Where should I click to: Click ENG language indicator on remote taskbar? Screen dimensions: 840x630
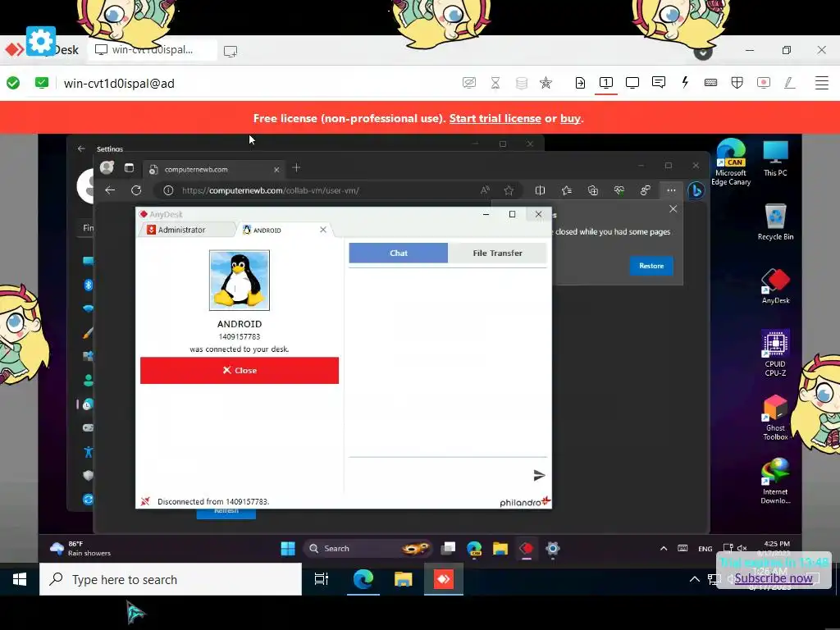point(705,549)
